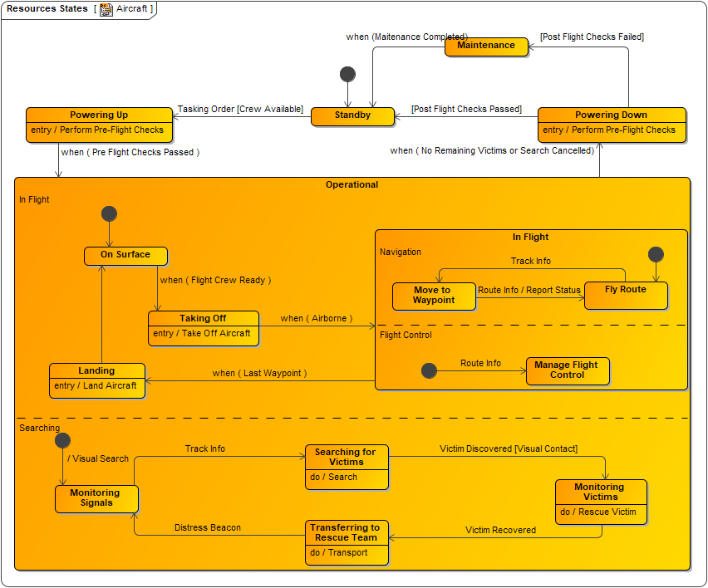This screenshot has width=708, height=588.
Task: Select the Fly Route state
Action: [626, 295]
